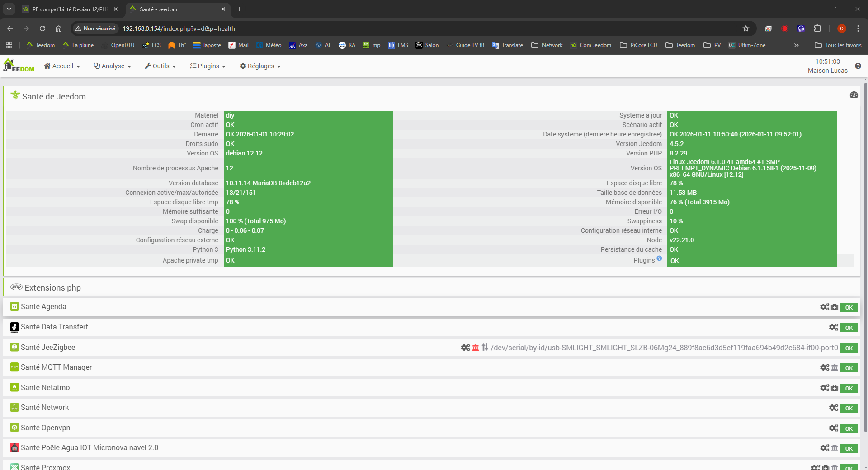Expand the Réglages dropdown menu
This screenshot has width=868, height=470.
click(x=260, y=66)
